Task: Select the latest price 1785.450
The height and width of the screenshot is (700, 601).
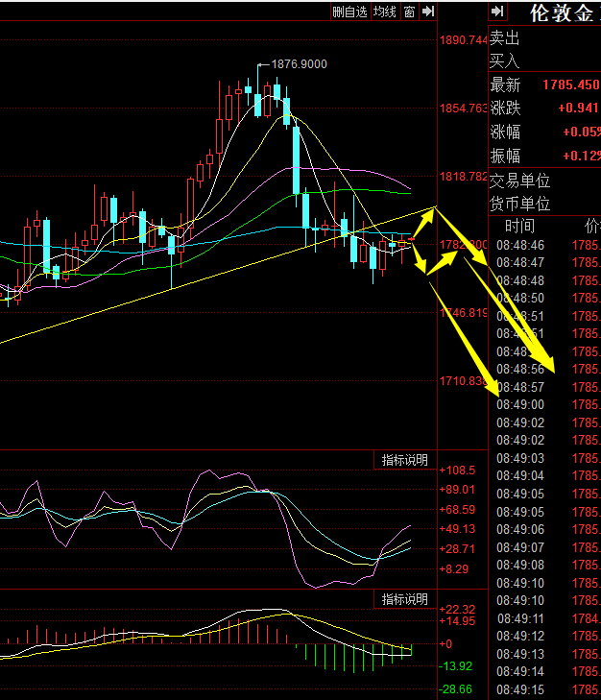Action: pyautogui.click(x=571, y=84)
